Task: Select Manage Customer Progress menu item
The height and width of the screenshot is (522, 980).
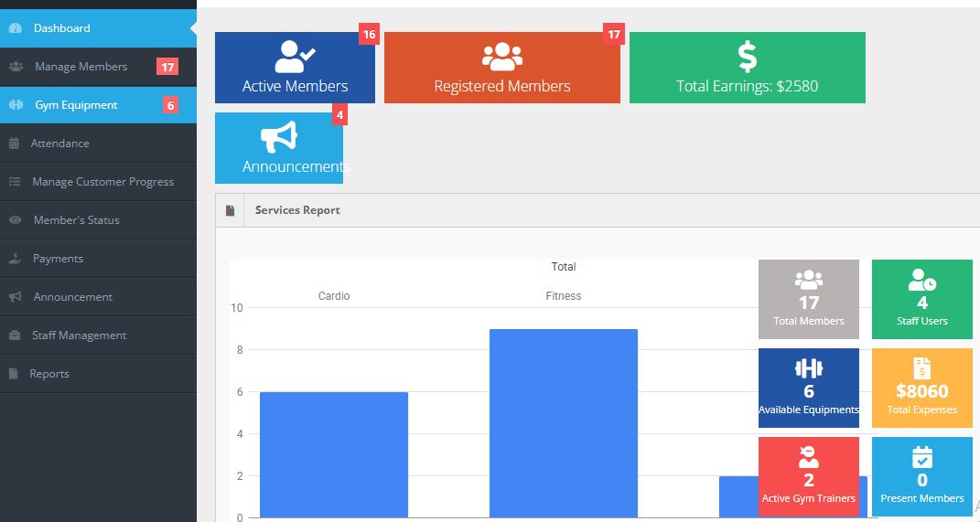Action: (x=98, y=182)
